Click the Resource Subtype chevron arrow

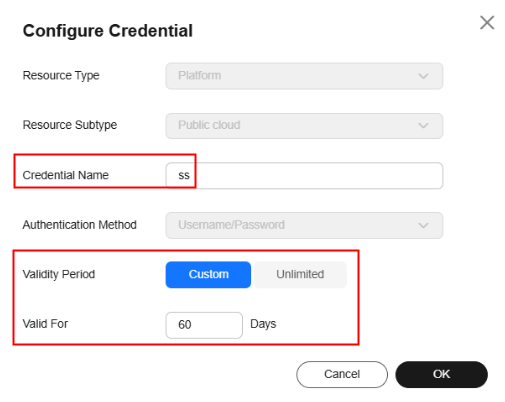423,126
